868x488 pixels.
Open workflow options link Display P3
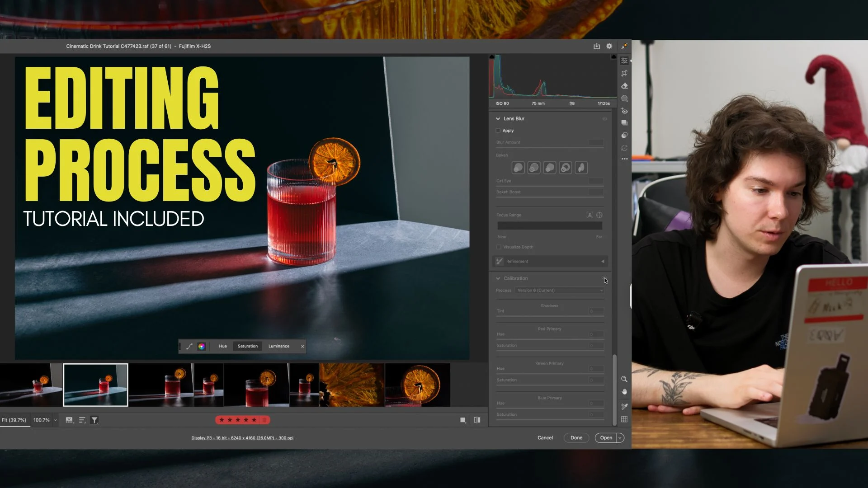click(x=242, y=438)
